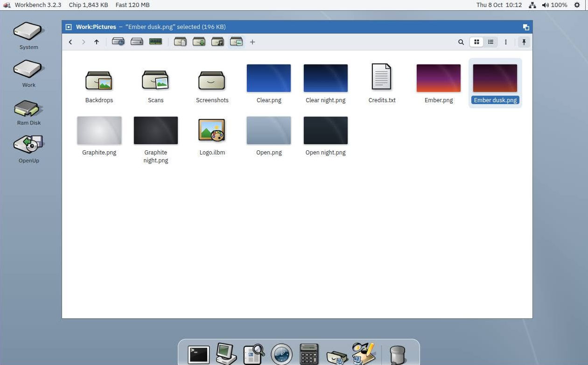Click the OpenUp desktop icon

click(x=29, y=144)
